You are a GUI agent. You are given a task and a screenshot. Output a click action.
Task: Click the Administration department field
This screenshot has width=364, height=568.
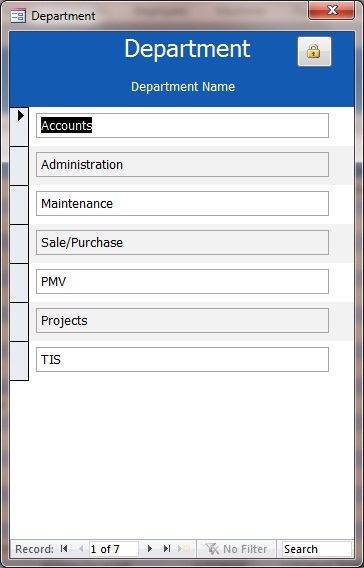click(x=182, y=164)
